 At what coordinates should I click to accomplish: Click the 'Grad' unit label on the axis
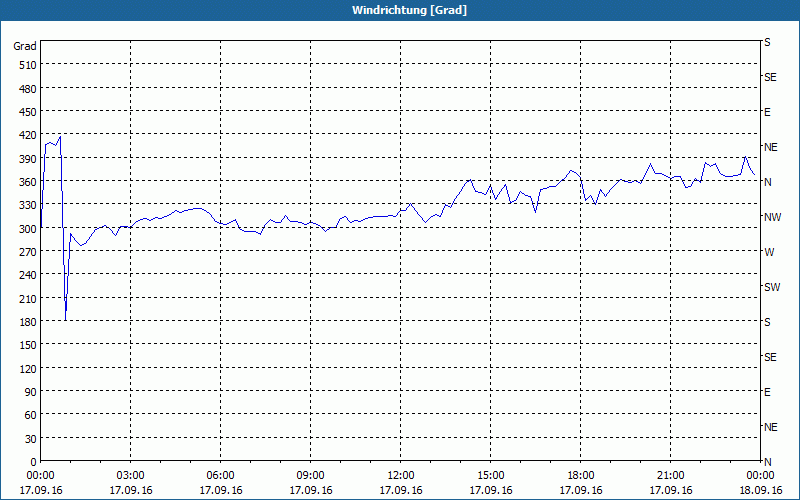click(25, 46)
